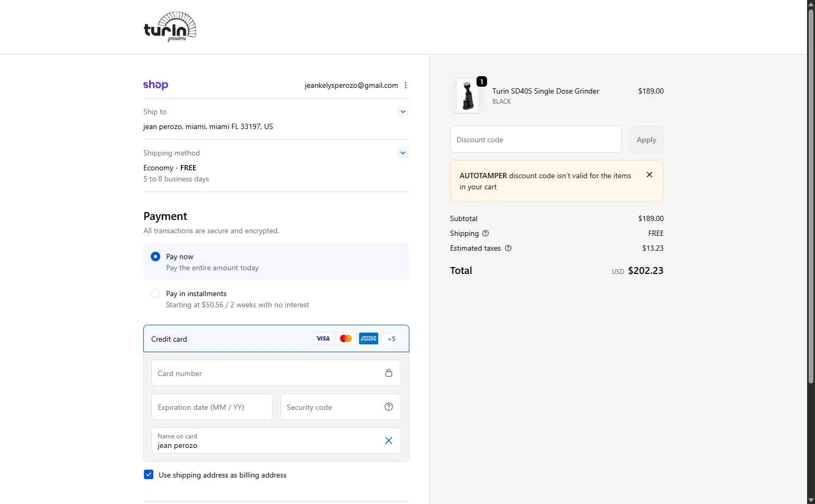Click the Turin SD40S grinder thumbnail
The width and height of the screenshot is (815, 504).
click(x=467, y=96)
